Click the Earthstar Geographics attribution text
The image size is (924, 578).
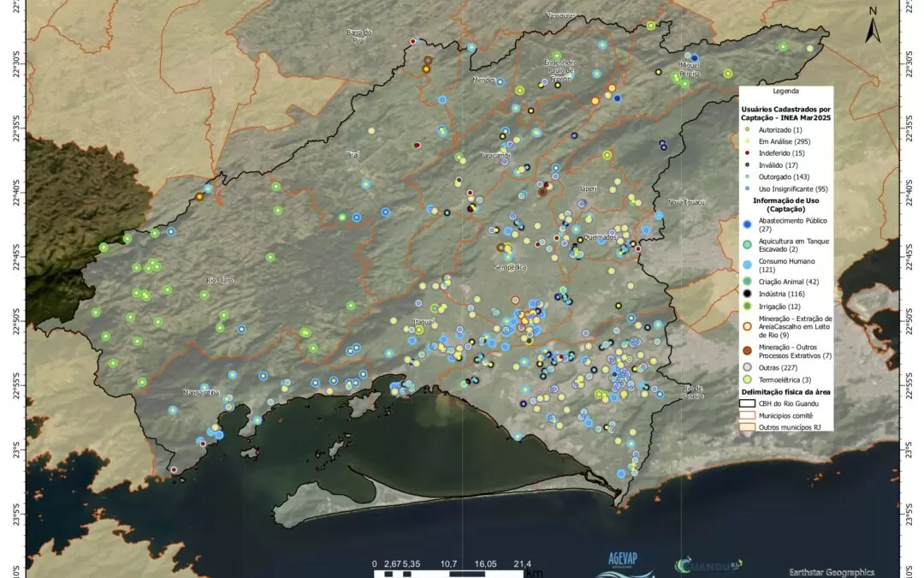[x=832, y=570]
